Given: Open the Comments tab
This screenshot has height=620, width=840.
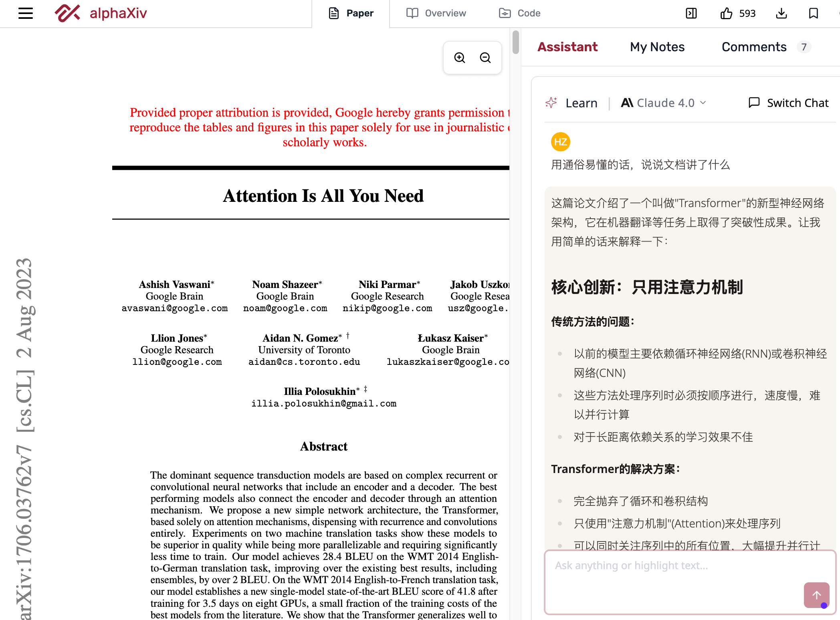Looking at the screenshot, I should 754,47.
